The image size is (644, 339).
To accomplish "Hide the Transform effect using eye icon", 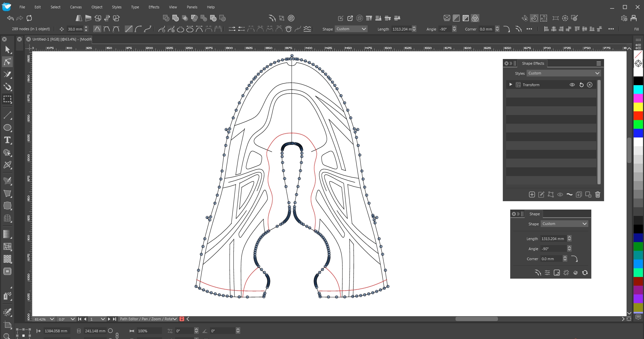I will click(x=572, y=85).
